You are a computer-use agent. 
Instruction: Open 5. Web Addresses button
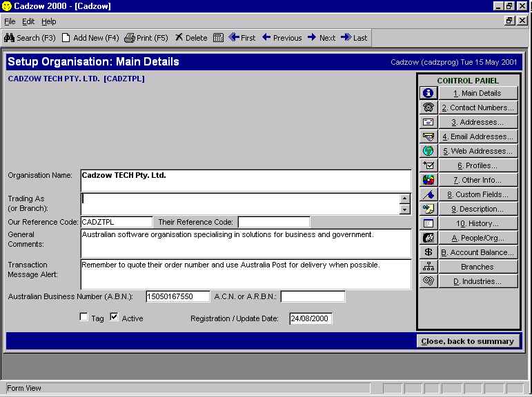point(477,151)
